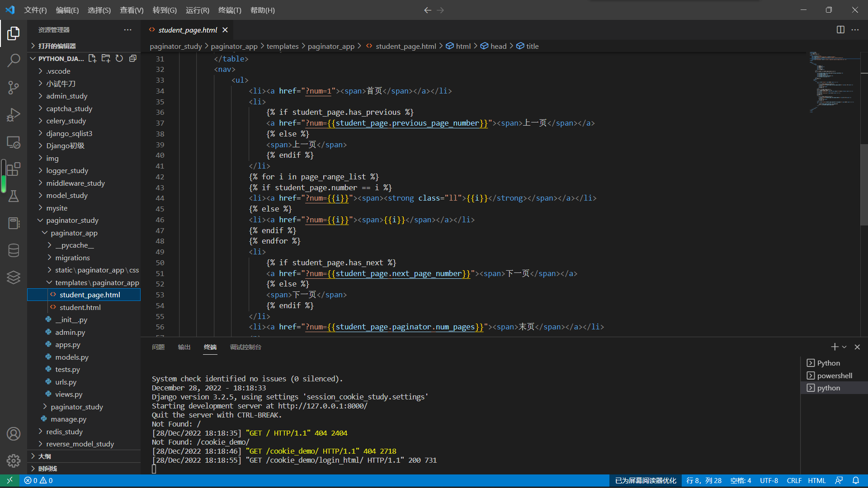This screenshot has height=488, width=868.
Task: Navigate forward with the arrow
Action: [x=440, y=10]
